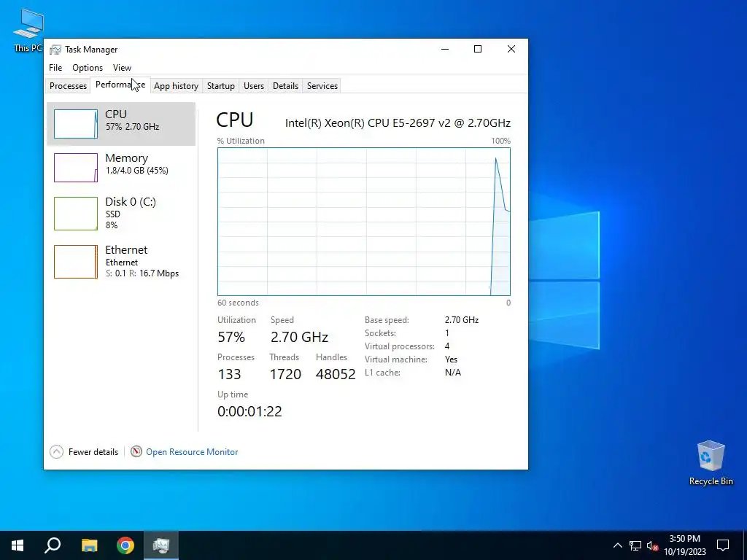This screenshot has height=560, width=747.
Task: Select the CPU mini graph thumbnail
Action: (x=76, y=124)
